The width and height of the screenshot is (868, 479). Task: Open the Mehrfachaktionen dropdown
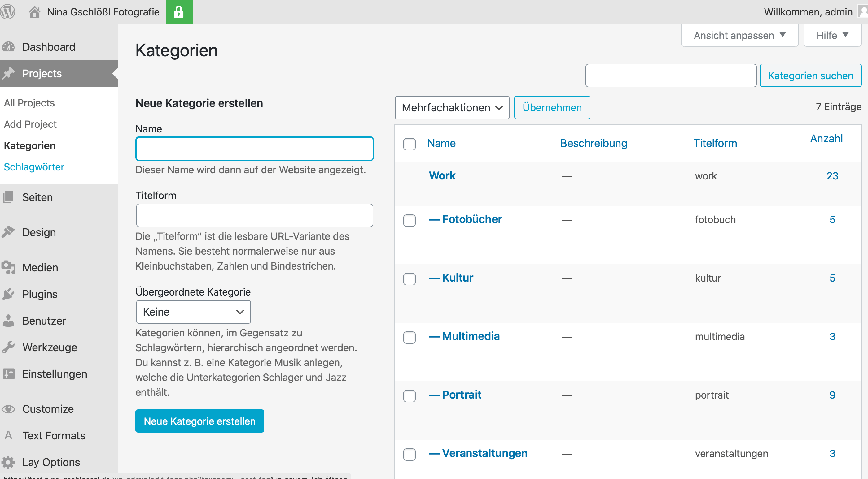click(x=452, y=107)
